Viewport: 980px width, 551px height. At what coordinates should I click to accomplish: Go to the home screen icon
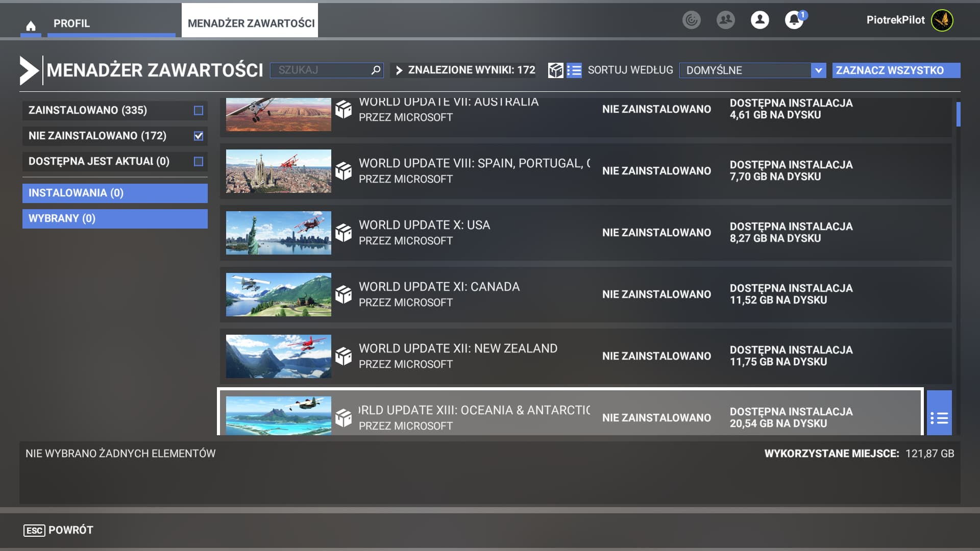pos(31,25)
